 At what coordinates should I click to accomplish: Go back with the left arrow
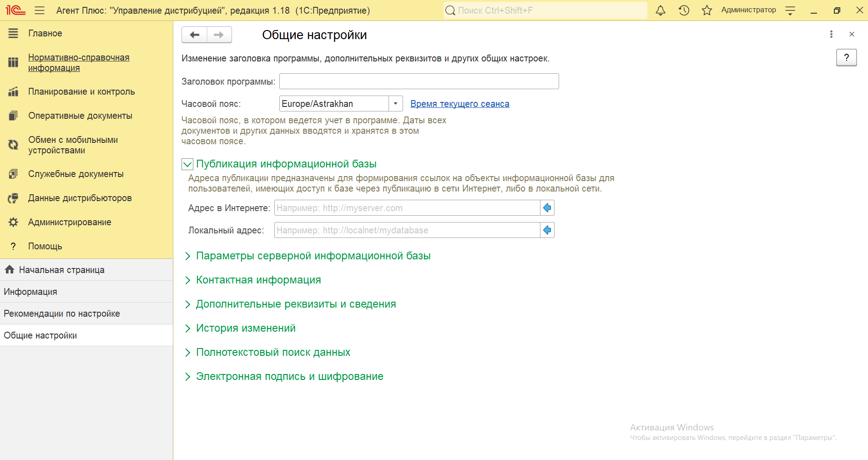pos(194,35)
